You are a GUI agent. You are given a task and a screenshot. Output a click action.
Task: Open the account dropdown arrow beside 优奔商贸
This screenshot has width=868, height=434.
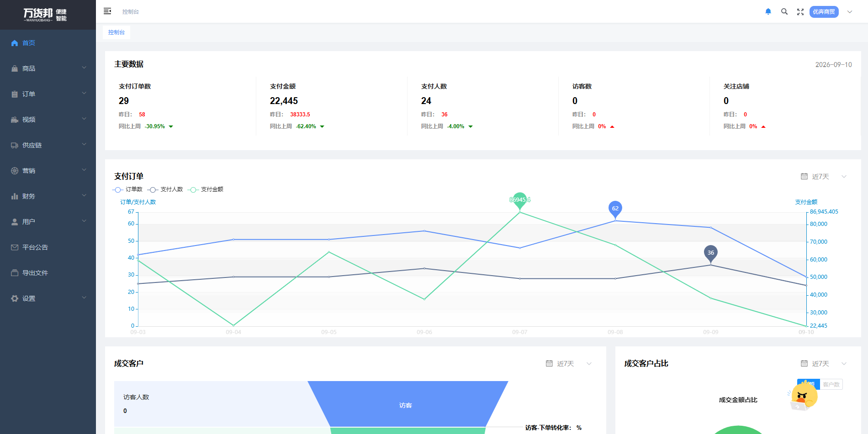point(850,12)
